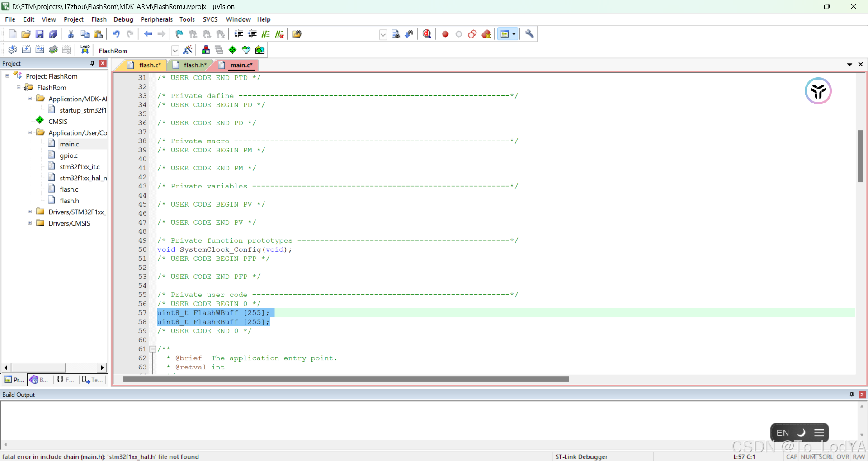Comment out the selection
The image size is (868, 461).
[x=266, y=34]
